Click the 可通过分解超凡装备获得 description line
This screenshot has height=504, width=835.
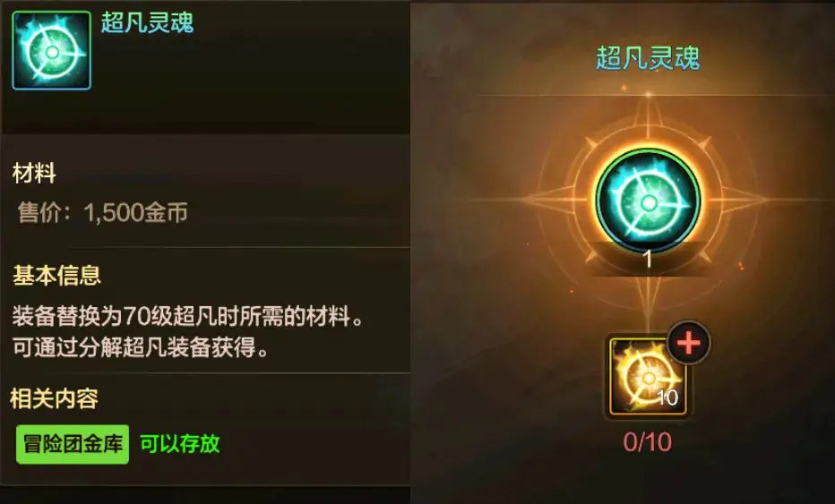[141, 347]
